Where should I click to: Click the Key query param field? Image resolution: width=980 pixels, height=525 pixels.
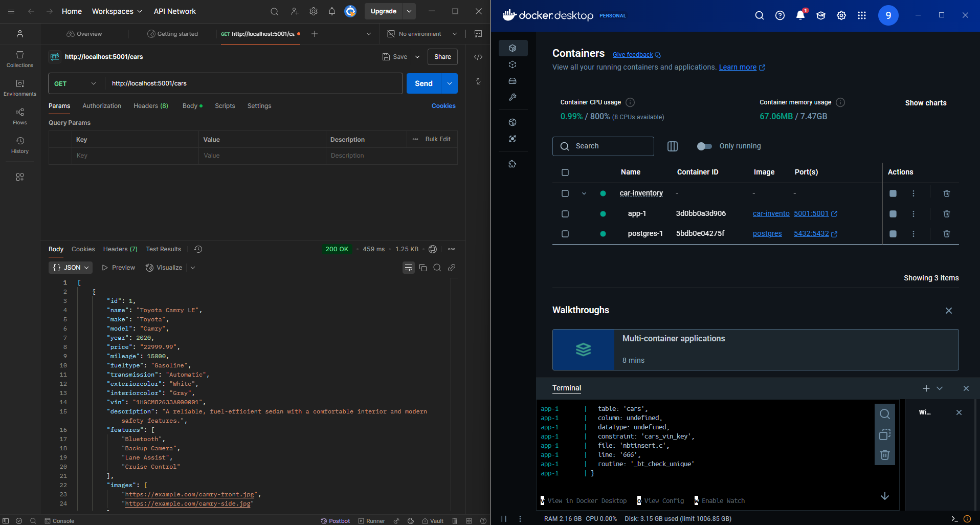click(x=135, y=156)
